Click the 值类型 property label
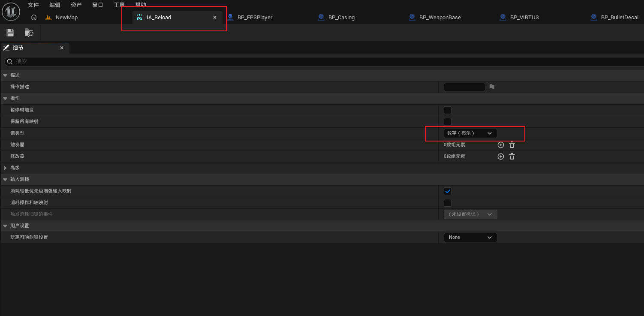Viewport: 644px width, 316px height. (18, 133)
